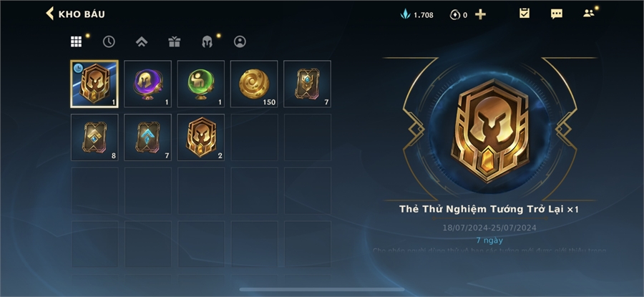Select the purple orb helmet item

pyautogui.click(x=148, y=84)
